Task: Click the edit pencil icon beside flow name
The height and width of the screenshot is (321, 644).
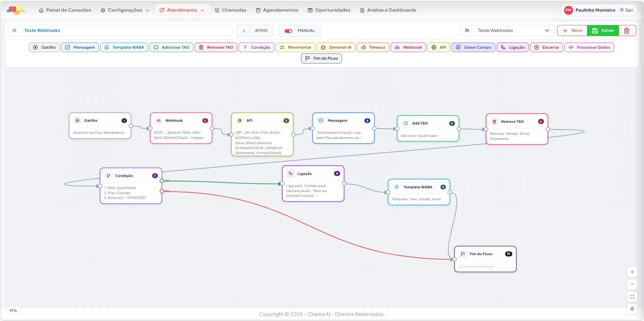Action: point(14,31)
